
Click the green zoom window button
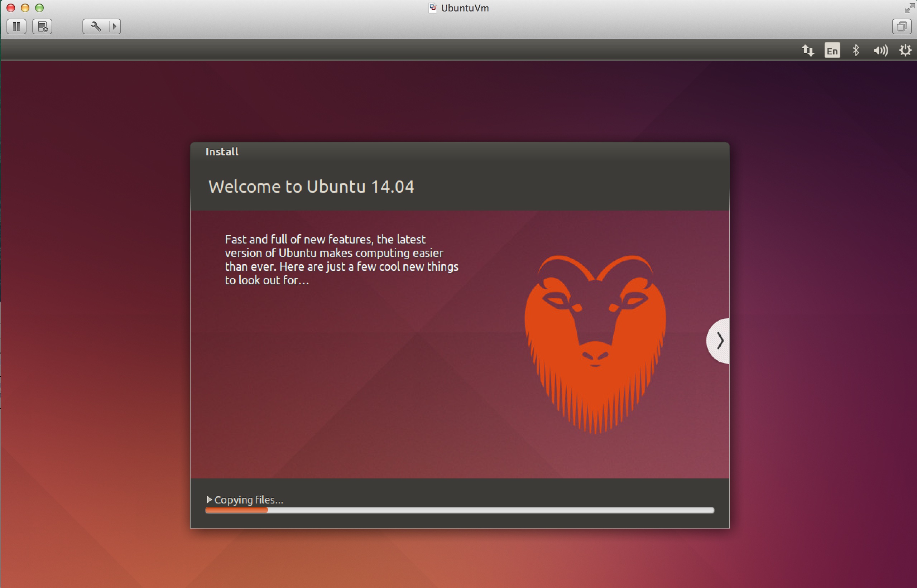pyautogui.click(x=39, y=8)
